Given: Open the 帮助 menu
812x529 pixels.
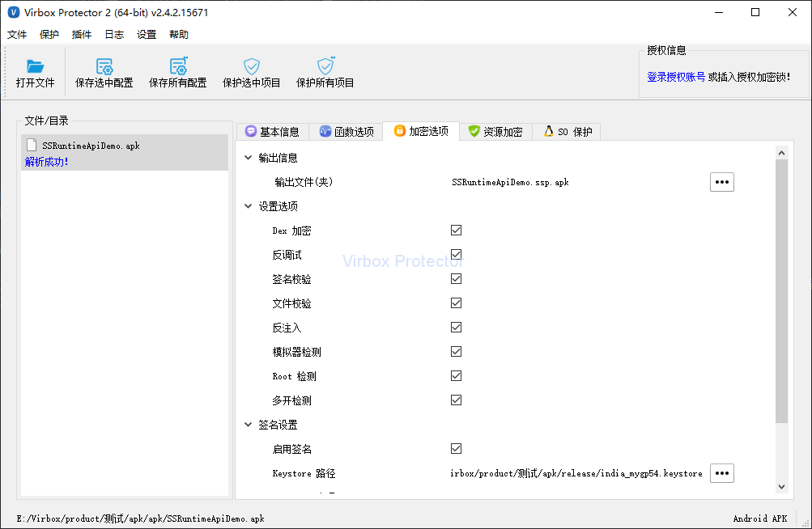Looking at the screenshot, I should point(179,35).
